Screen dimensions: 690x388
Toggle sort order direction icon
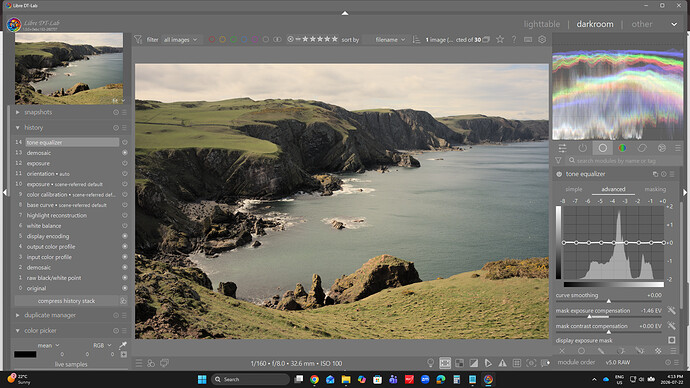(416, 40)
